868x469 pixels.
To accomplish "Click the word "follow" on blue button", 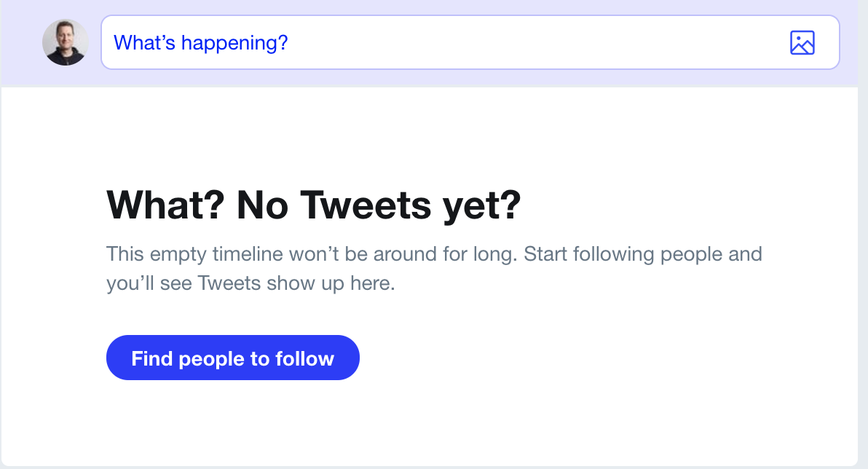I will [x=304, y=358].
